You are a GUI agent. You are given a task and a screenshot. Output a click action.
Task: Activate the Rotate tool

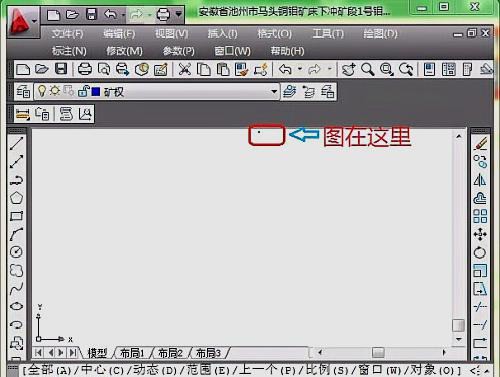tap(480, 252)
